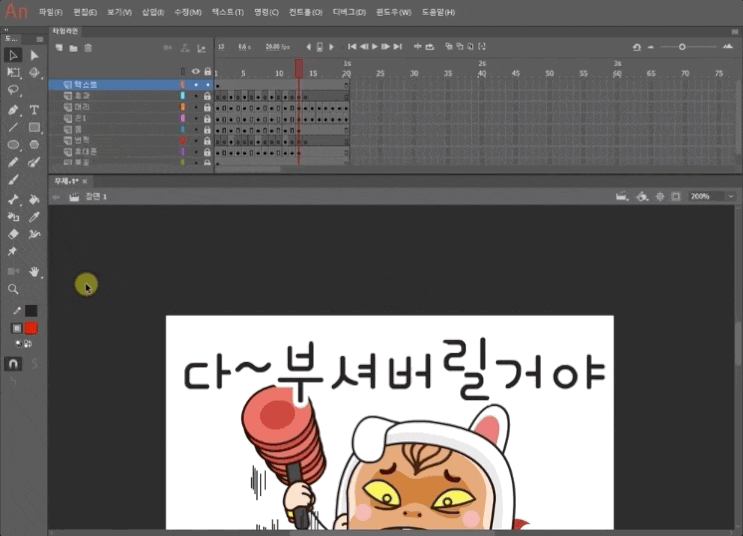743x536 pixels.
Task: Choose the Oval tool
Action: tap(13, 145)
